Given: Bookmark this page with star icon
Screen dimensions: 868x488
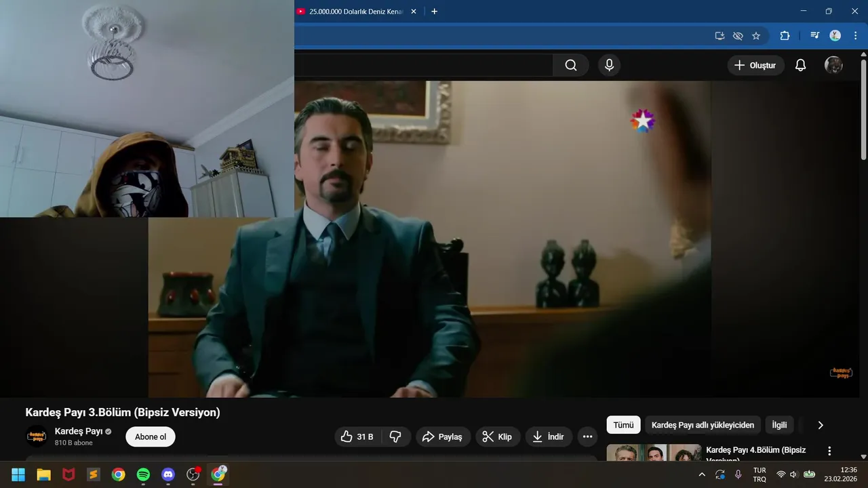Looking at the screenshot, I should (756, 36).
